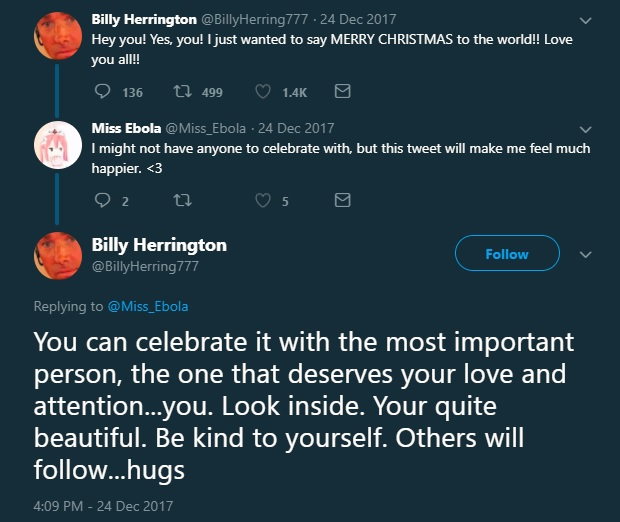Expand the options chevron on Miss Ebola's tweet
This screenshot has width=620, height=522.
[586, 129]
